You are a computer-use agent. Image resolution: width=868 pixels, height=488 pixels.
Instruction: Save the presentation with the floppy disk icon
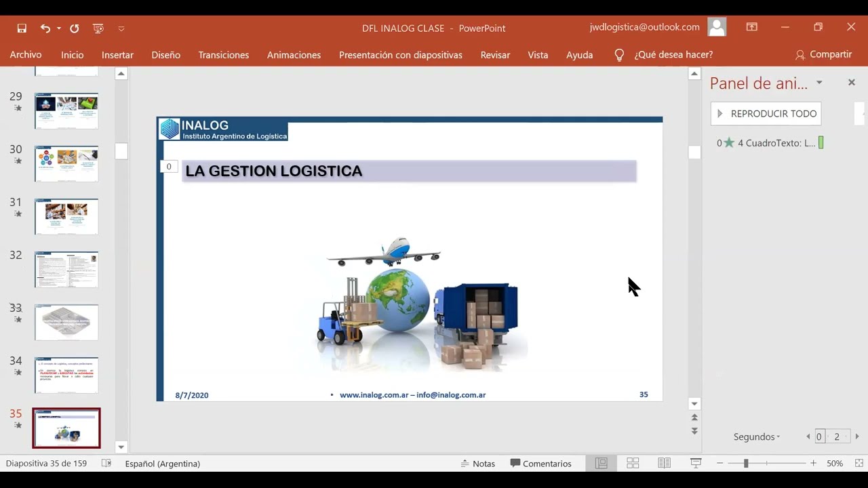pyautogui.click(x=22, y=28)
